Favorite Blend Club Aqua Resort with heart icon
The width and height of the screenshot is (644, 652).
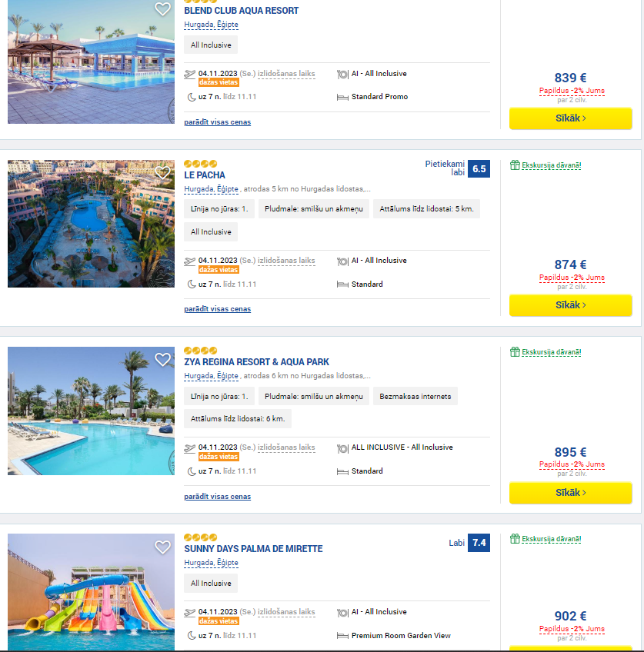point(162,8)
